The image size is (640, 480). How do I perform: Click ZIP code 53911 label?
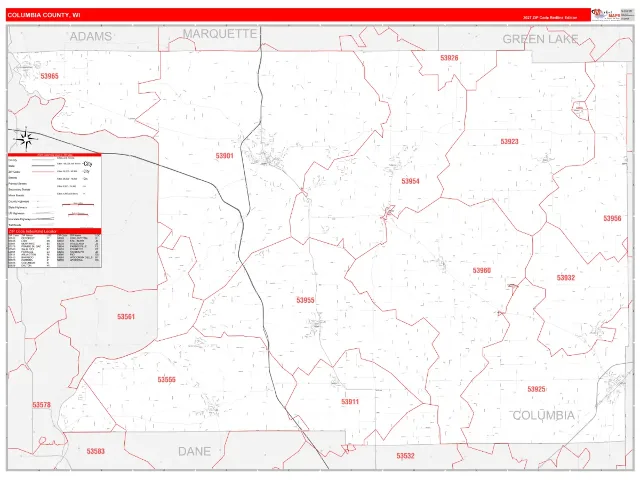pyautogui.click(x=350, y=402)
